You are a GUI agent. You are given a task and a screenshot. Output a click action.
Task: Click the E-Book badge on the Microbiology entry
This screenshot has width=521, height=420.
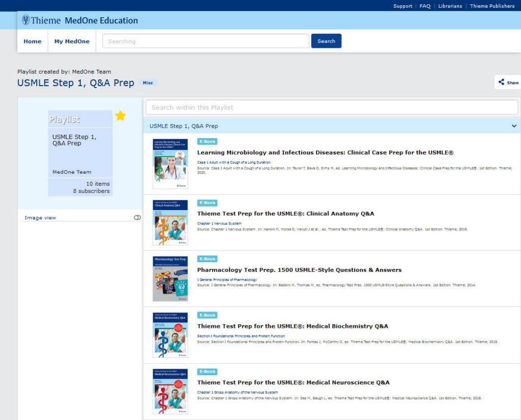(207, 141)
